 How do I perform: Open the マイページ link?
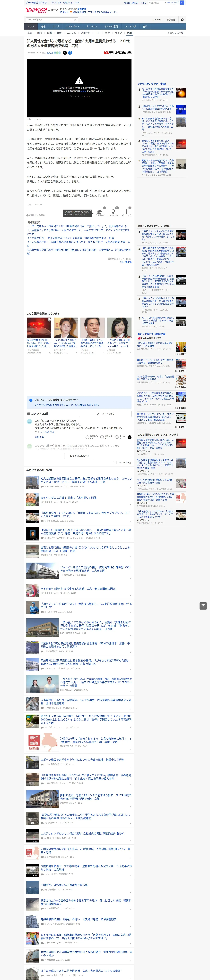pos(157,20)
